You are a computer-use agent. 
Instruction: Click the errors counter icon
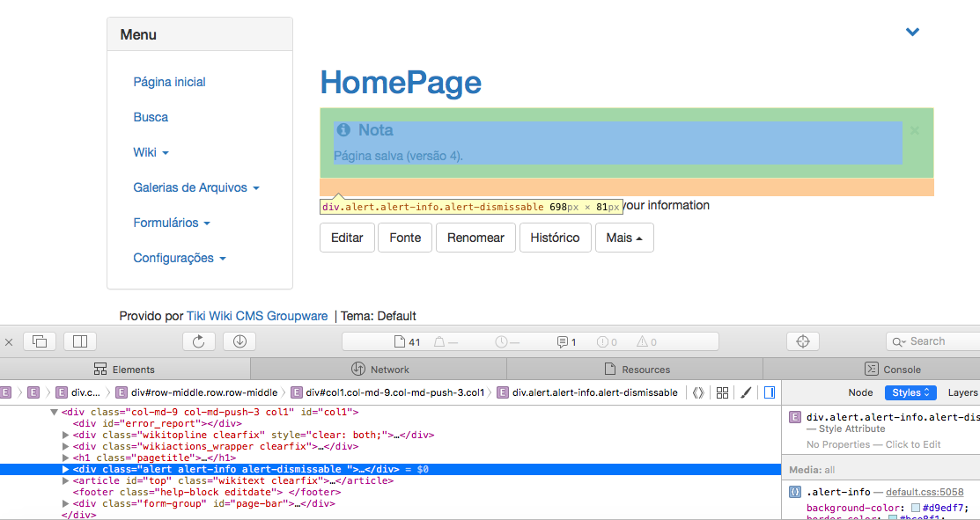point(607,342)
